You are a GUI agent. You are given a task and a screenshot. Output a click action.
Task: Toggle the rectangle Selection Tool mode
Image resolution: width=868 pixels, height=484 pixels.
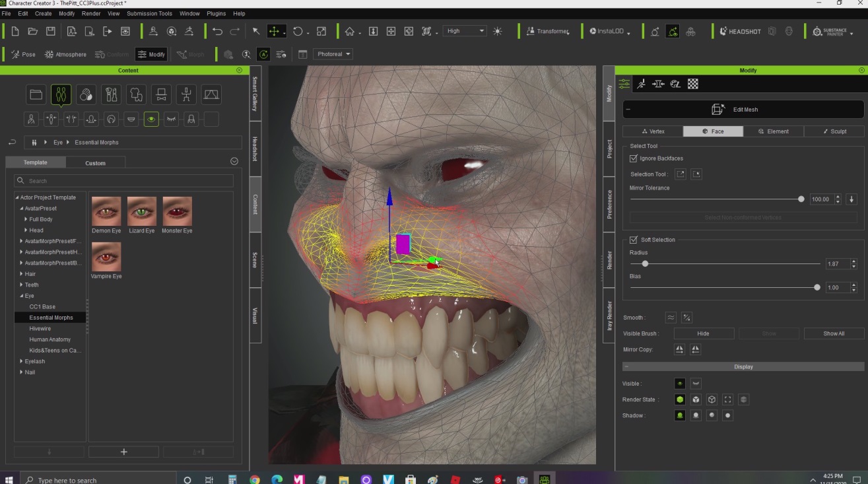681,174
